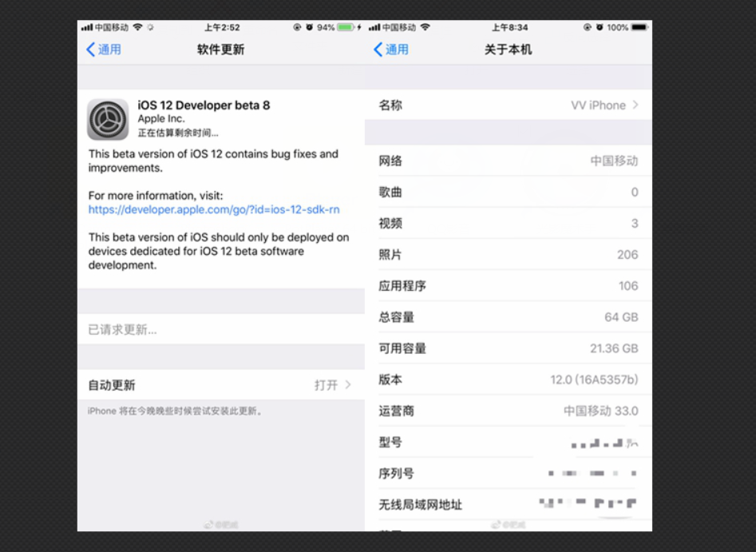Tap the alarm clock icon beside 94%

point(310,27)
